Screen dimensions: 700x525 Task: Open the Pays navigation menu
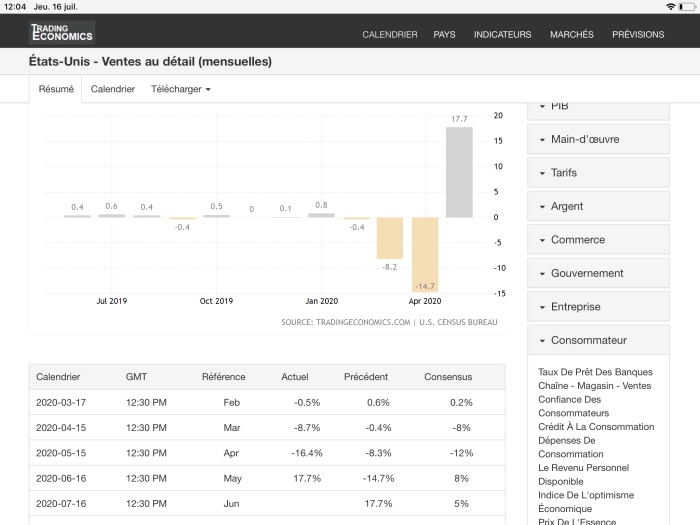(x=444, y=34)
